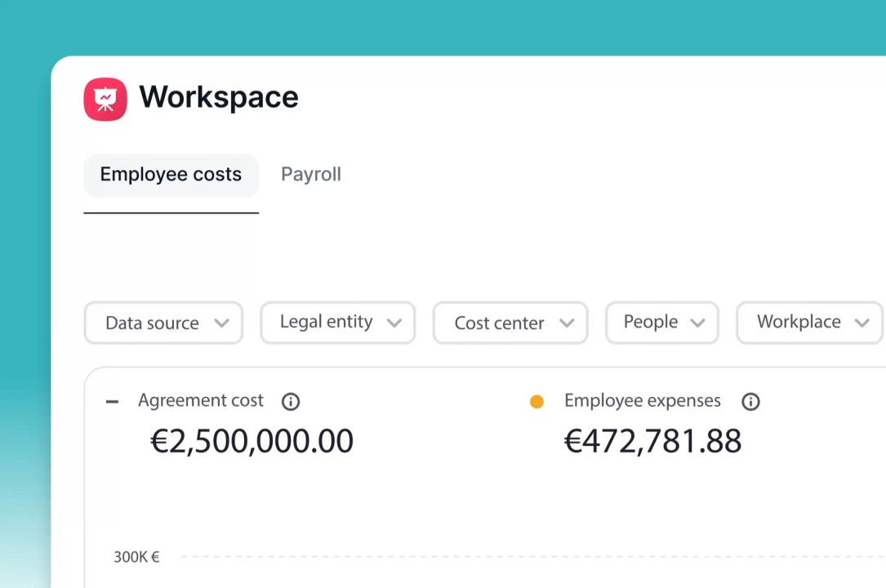Click the Legal entity chevron arrow
Viewport: 886px width, 588px height.
[394, 323]
